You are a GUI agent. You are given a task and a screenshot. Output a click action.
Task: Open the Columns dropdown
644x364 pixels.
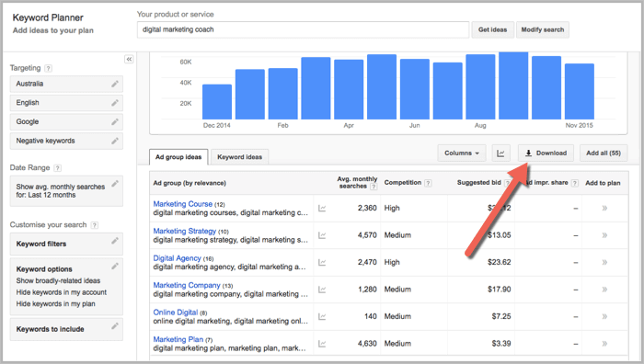click(x=462, y=154)
